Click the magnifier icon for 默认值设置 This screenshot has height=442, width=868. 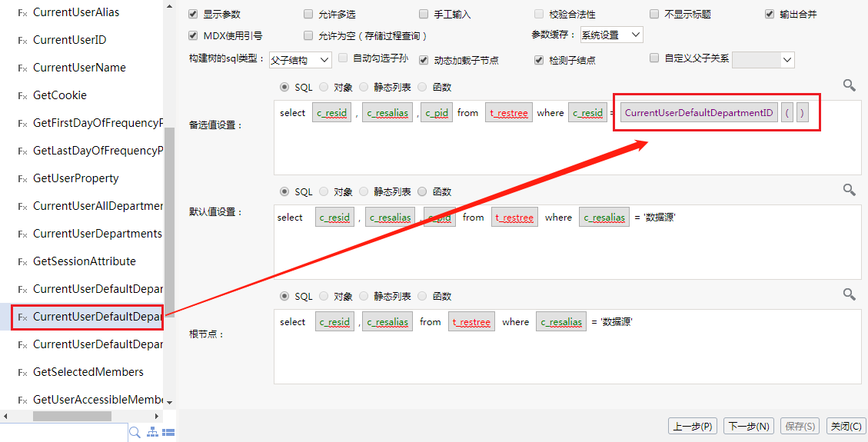850,190
